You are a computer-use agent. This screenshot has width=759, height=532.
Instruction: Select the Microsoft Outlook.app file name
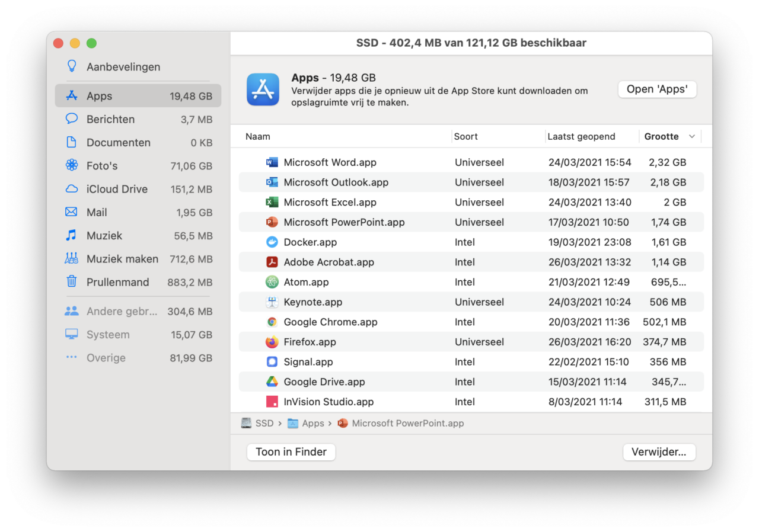[336, 182]
